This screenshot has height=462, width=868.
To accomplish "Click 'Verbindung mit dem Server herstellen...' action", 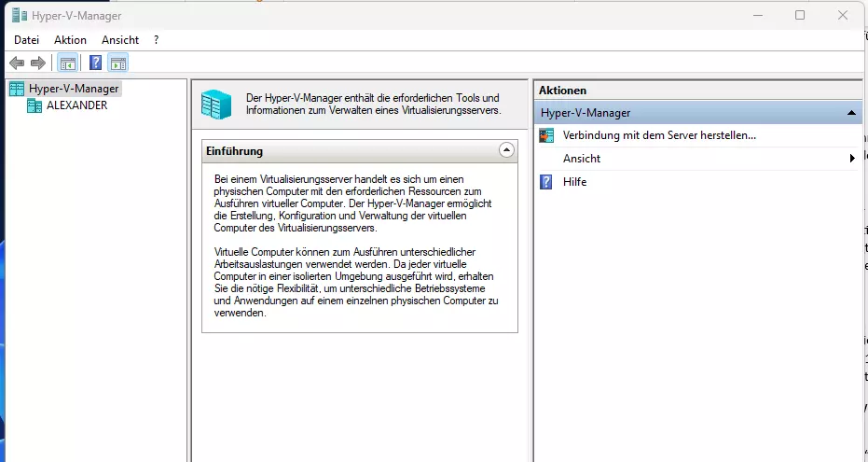I will click(659, 135).
